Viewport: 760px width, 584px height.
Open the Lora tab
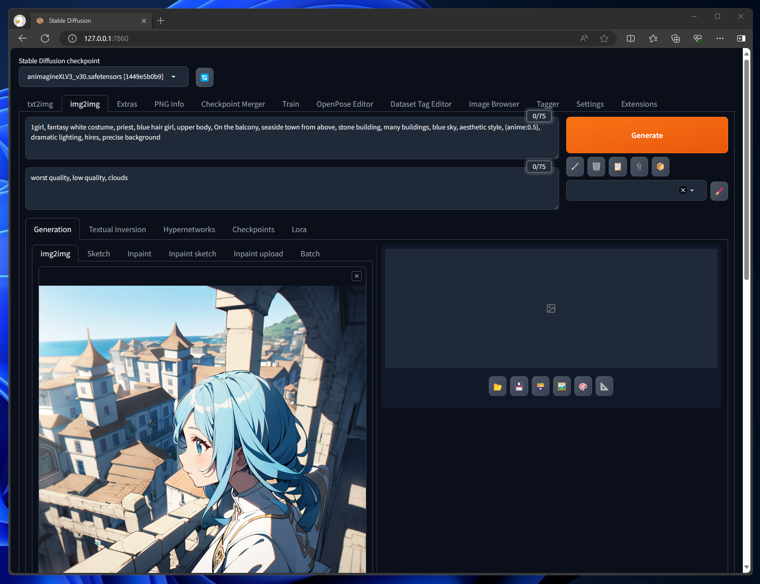[x=299, y=230]
